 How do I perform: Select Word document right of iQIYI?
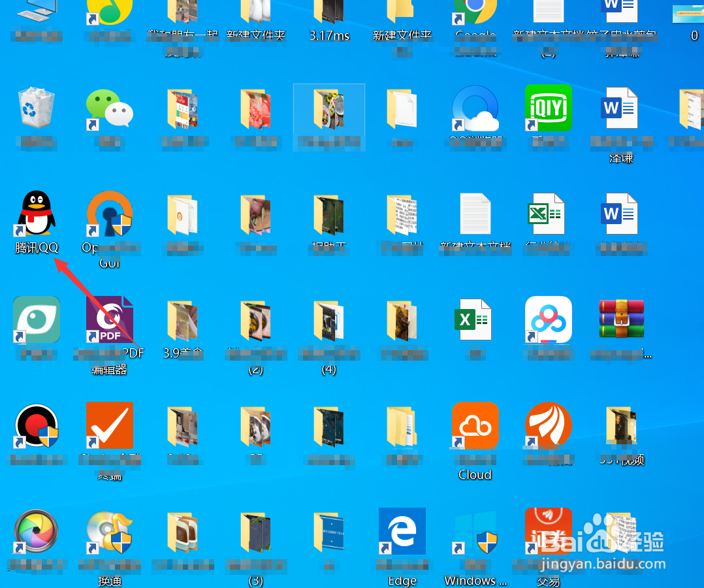619,108
